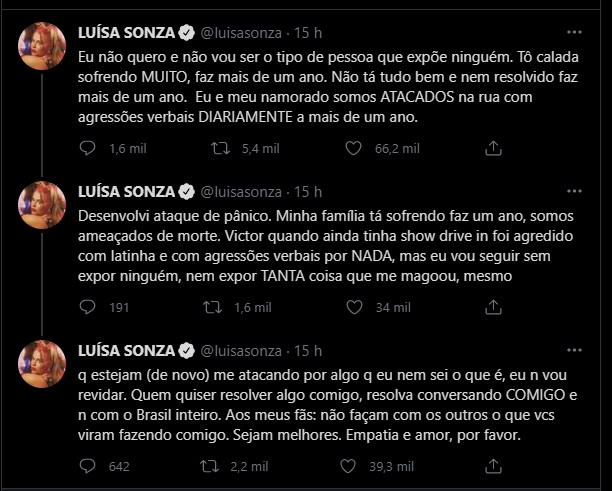This screenshot has width=612, height=491.
Task: Retweet the tweet with 1,6 mil retweets
Action: pyautogui.click(x=213, y=307)
